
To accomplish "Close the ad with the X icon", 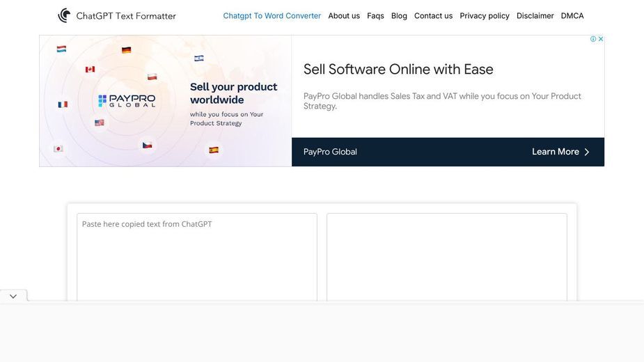I will pyautogui.click(x=600, y=39).
